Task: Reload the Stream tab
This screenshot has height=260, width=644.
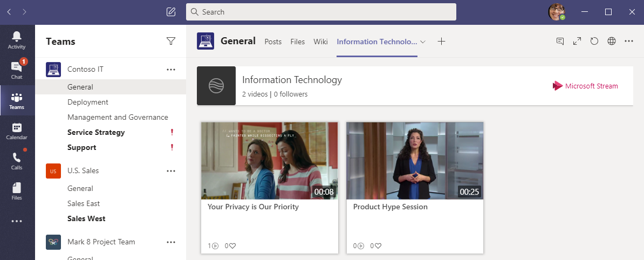Action: 594,41
